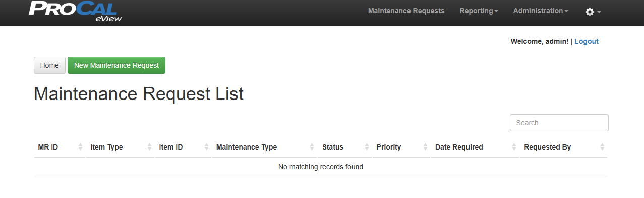
Task: Focus the Search input field
Action: (559, 123)
